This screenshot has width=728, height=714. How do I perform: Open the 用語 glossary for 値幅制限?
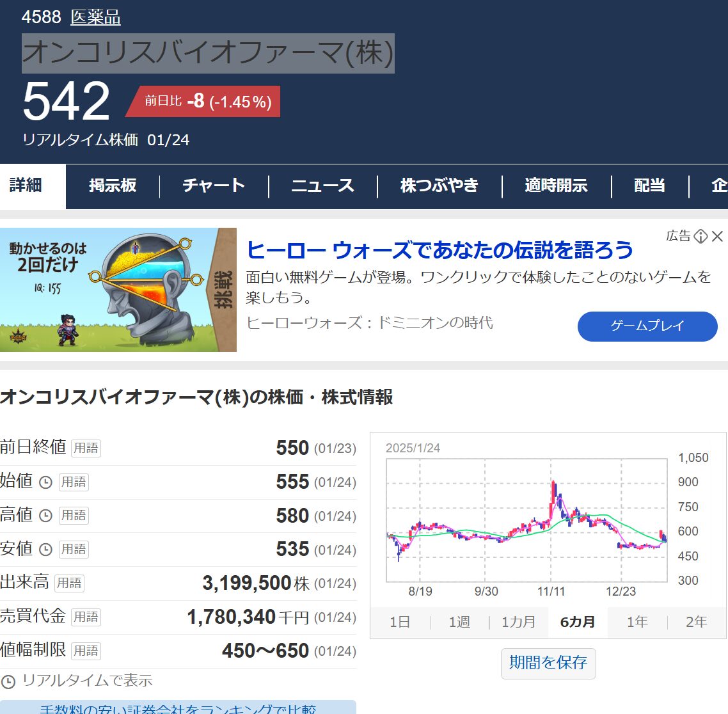coord(86,651)
